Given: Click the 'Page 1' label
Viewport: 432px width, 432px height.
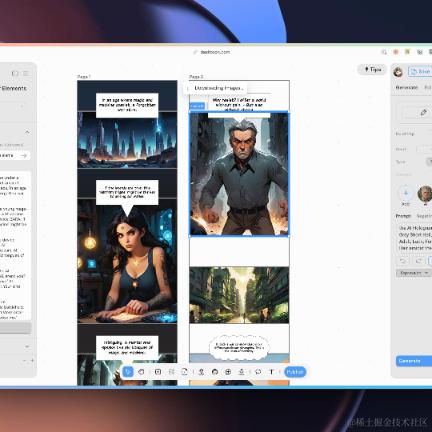Looking at the screenshot, I should [84, 77].
